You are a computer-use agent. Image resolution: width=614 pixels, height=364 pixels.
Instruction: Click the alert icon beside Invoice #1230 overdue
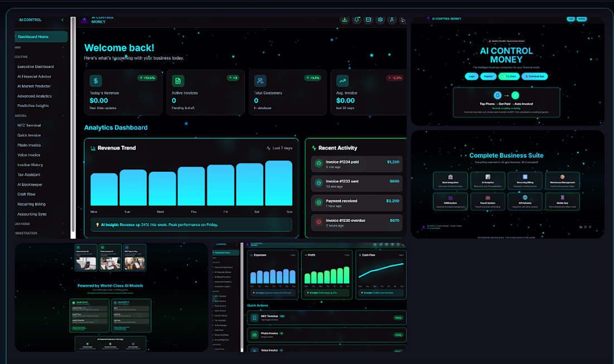319,222
